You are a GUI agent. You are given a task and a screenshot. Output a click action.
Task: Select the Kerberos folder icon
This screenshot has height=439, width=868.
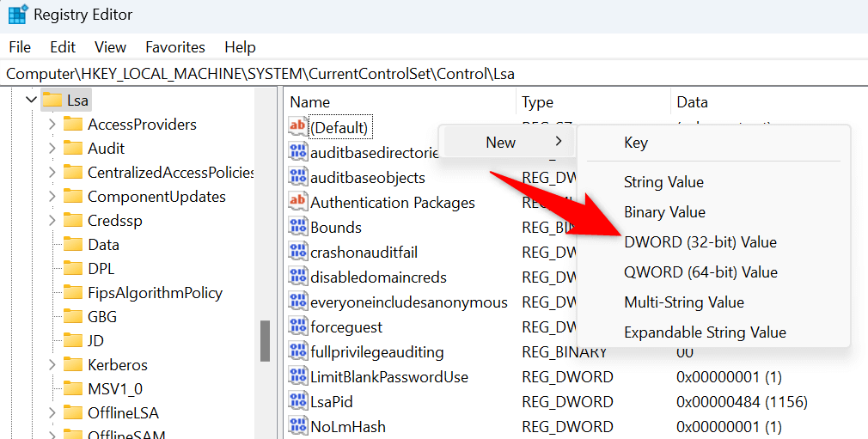click(72, 365)
